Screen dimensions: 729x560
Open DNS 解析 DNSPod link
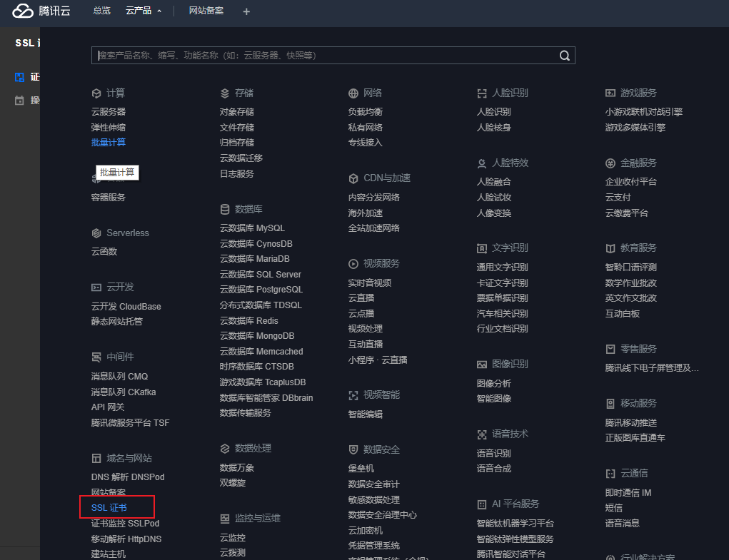pos(128,477)
